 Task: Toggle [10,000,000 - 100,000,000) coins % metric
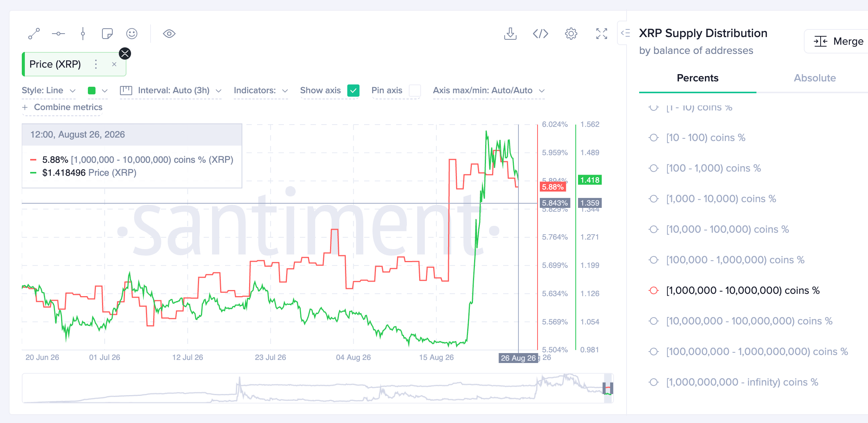(x=741, y=321)
